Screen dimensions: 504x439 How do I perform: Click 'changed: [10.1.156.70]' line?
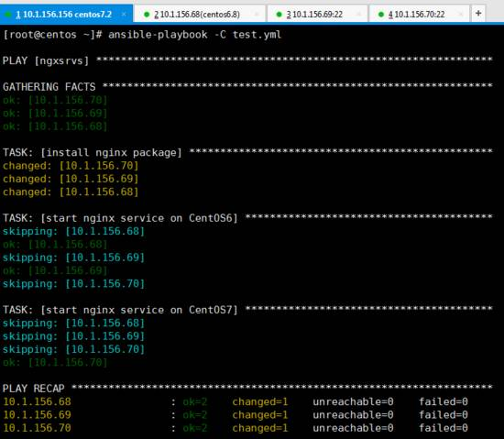pos(71,166)
